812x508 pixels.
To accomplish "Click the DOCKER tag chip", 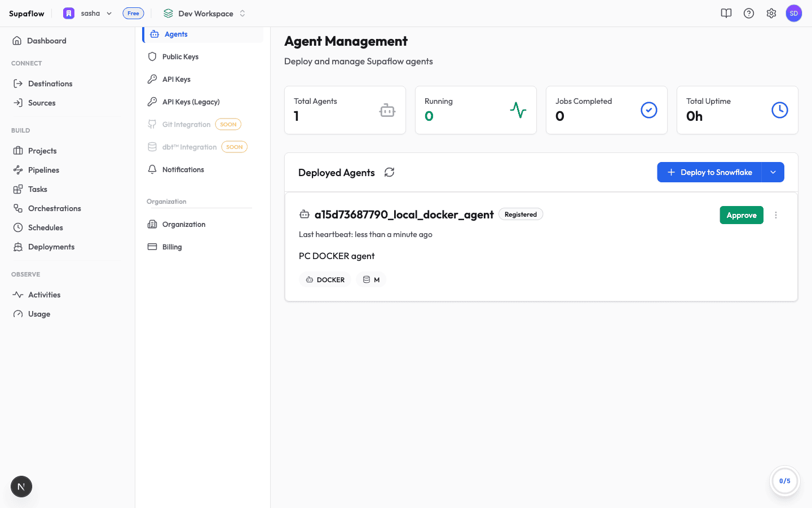I will [x=325, y=279].
